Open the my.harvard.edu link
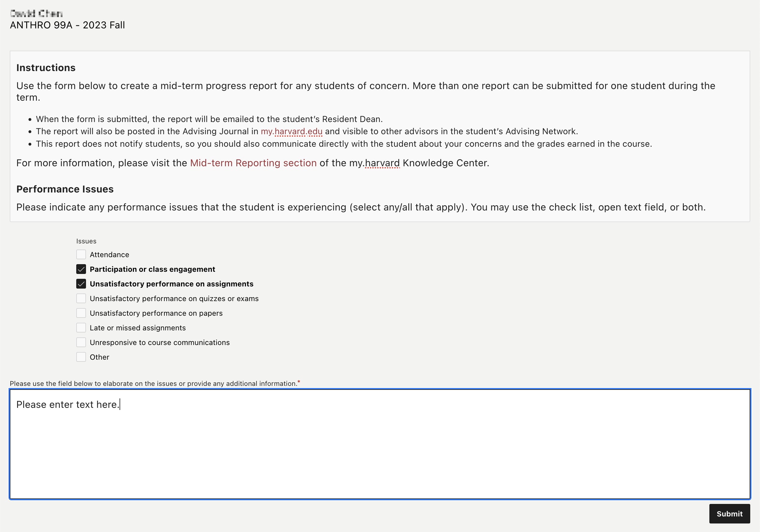The width and height of the screenshot is (760, 532). pos(291,131)
